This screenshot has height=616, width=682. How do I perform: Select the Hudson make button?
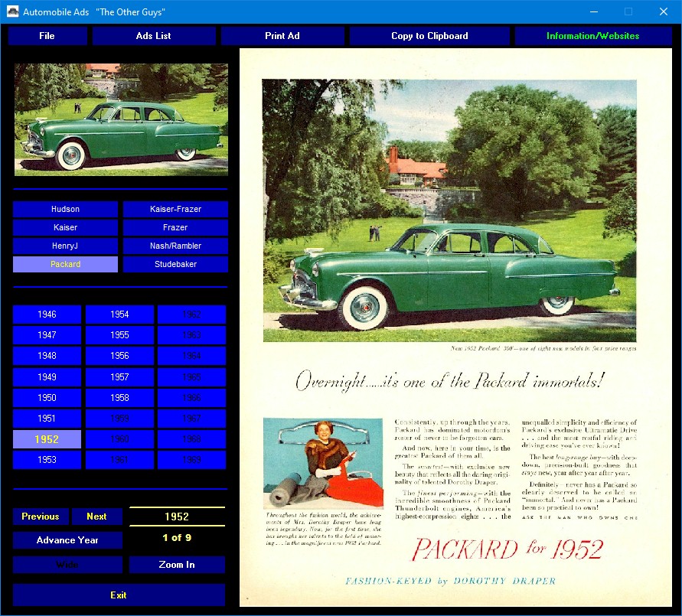[x=65, y=209]
